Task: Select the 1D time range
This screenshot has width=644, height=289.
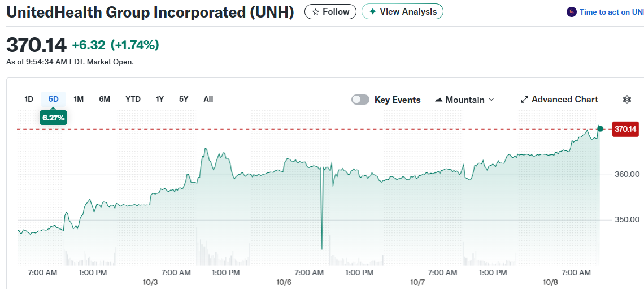Action: (x=29, y=99)
